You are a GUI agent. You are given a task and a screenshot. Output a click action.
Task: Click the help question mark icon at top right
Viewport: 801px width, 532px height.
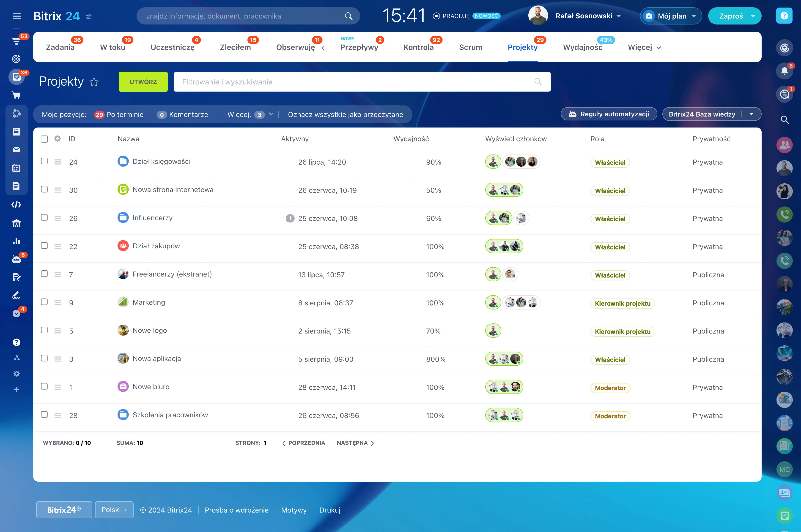(x=784, y=16)
